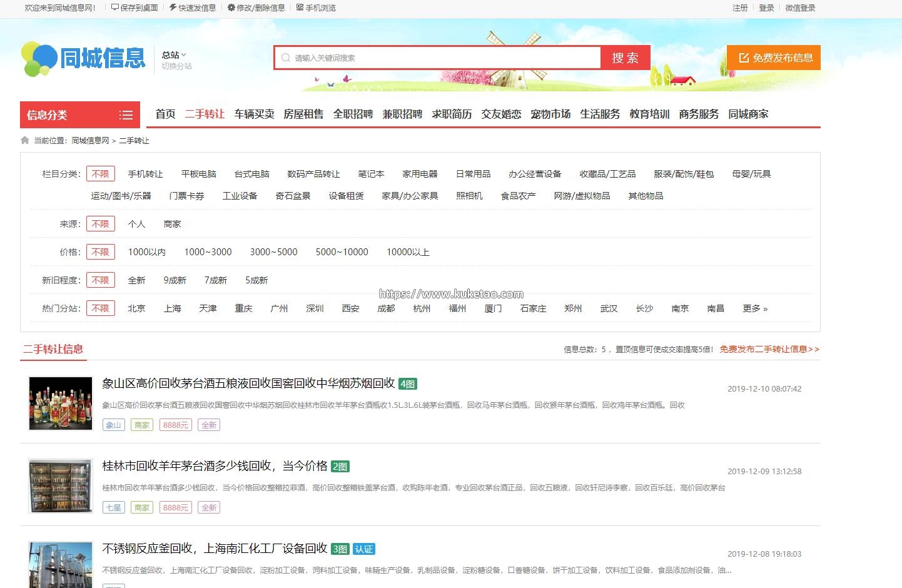
Task: Expand 更多 hot city list
Action: click(x=754, y=308)
